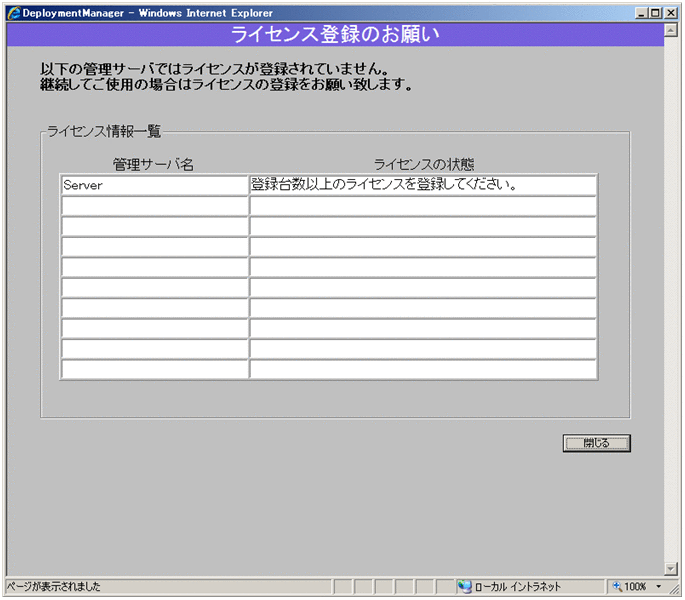
Task: Click the ローカル イントラネット status text
Action: pyautogui.click(x=517, y=586)
